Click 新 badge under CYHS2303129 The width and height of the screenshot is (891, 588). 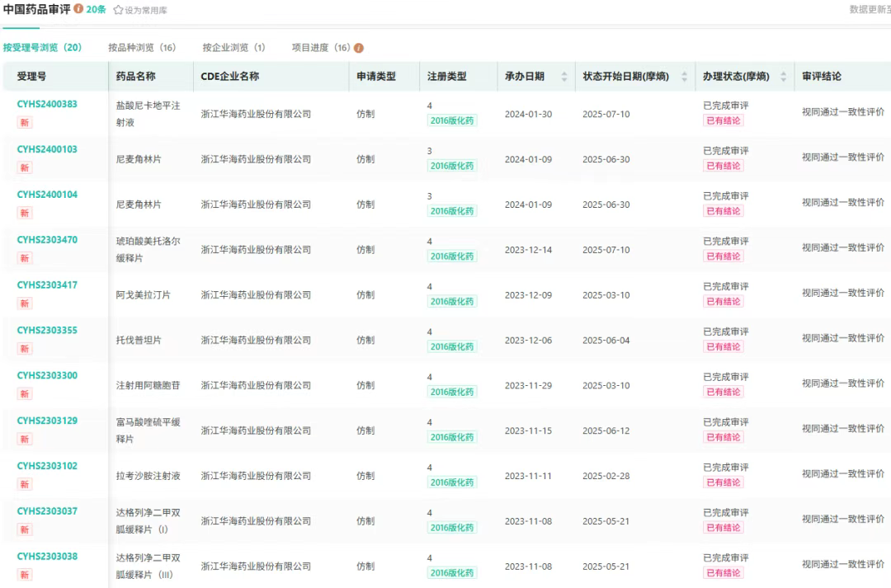[x=25, y=440]
